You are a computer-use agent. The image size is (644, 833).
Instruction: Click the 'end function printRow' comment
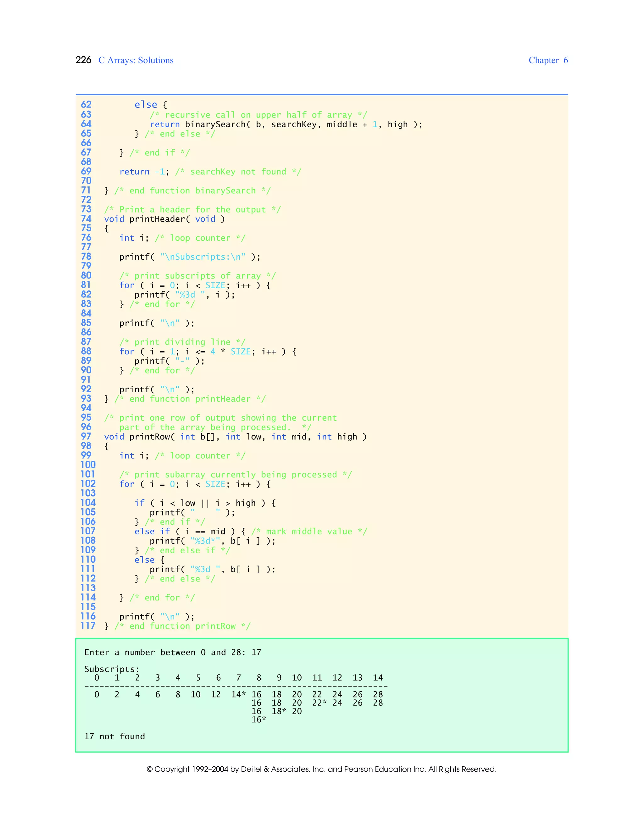click(182, 626)
